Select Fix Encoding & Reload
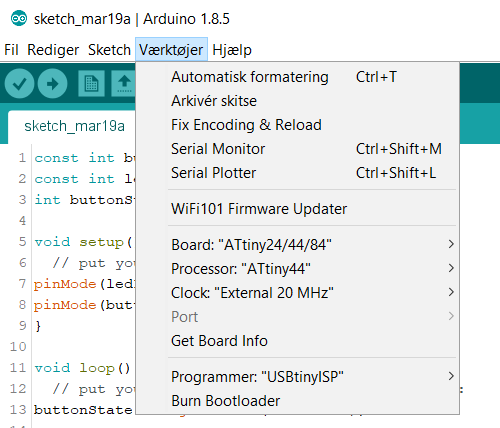The image size is (500, 428). coord(298,125)
